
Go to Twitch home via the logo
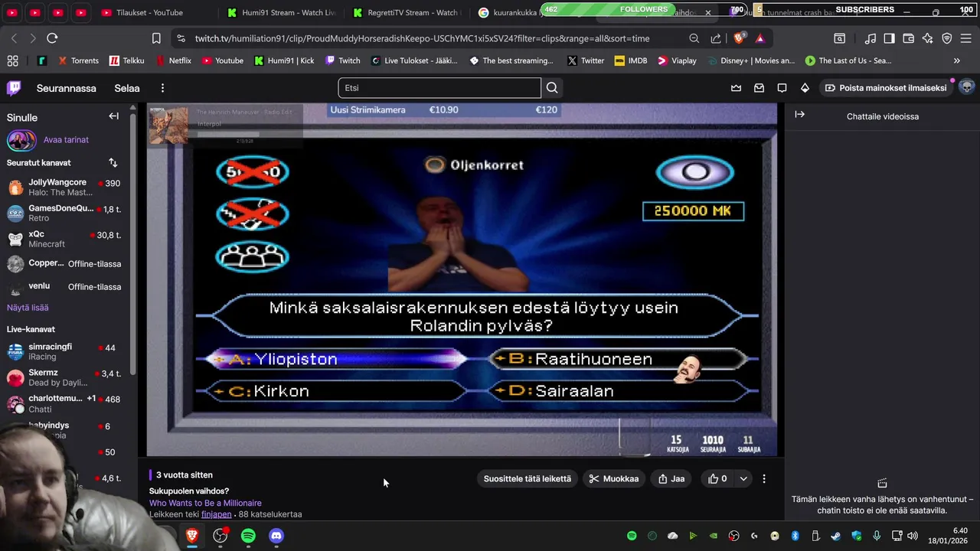[14, 88]
